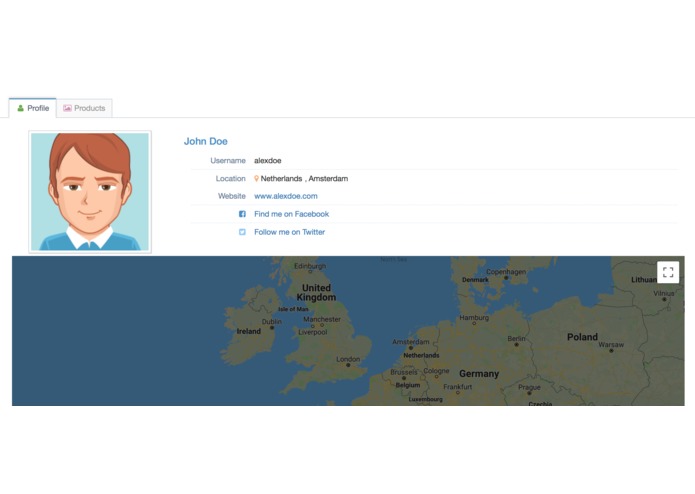The height and width of the screenshot is (494, 695).
Task: Click Frankfurt on the map
Action: point(458,387)
